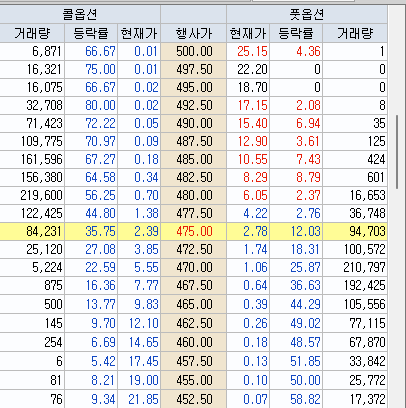Click put price 2.78 at 475.00
The image size is (406, 408).
248,232
